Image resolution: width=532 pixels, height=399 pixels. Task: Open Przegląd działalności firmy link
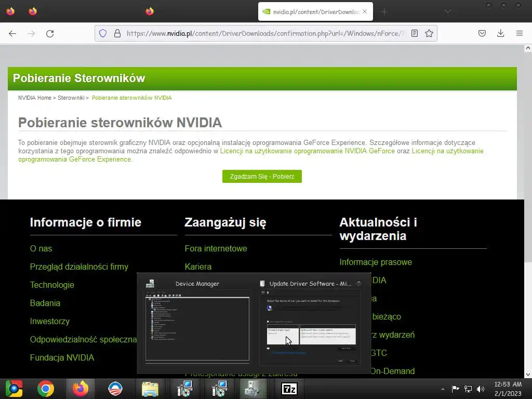point(79,267)
